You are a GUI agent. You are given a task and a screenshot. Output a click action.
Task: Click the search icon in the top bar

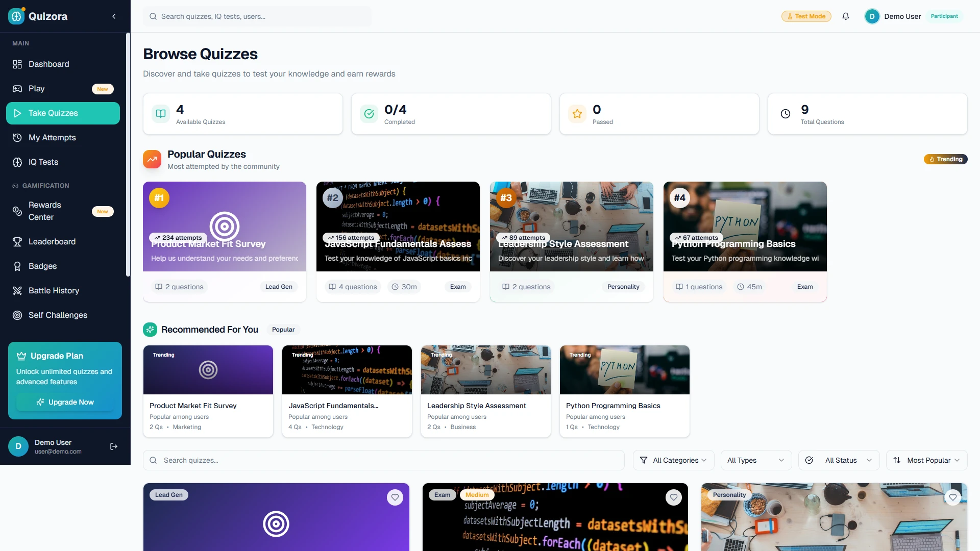pos(153,16)
